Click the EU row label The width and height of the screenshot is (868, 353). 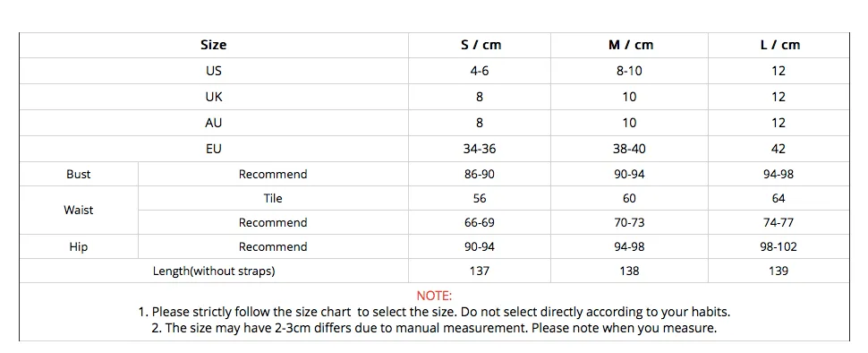click(213, 149)
